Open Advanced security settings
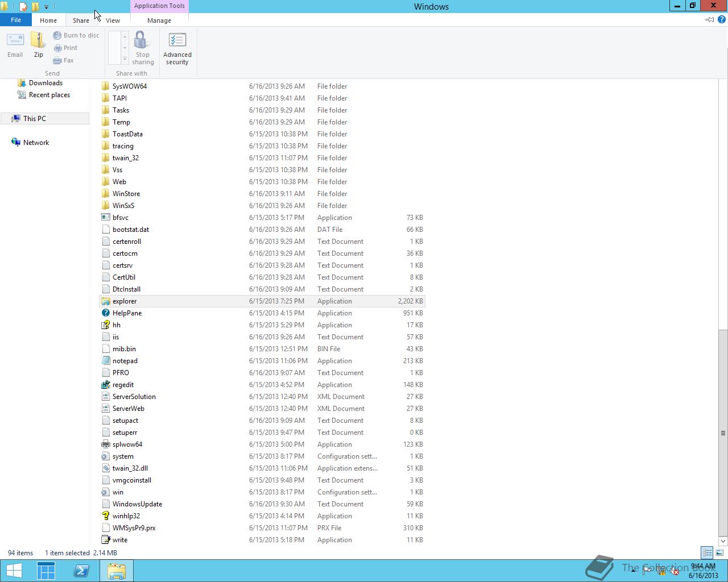 tap(177, 48)
